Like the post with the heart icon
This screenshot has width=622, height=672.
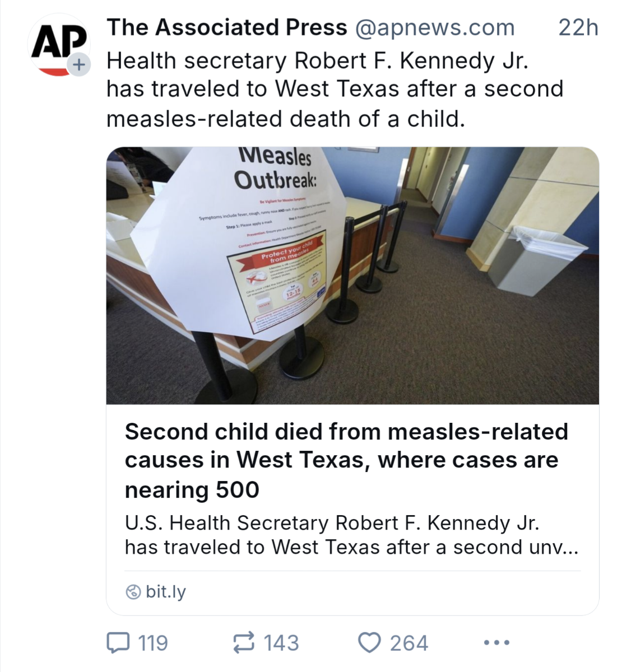coord(369,643)
